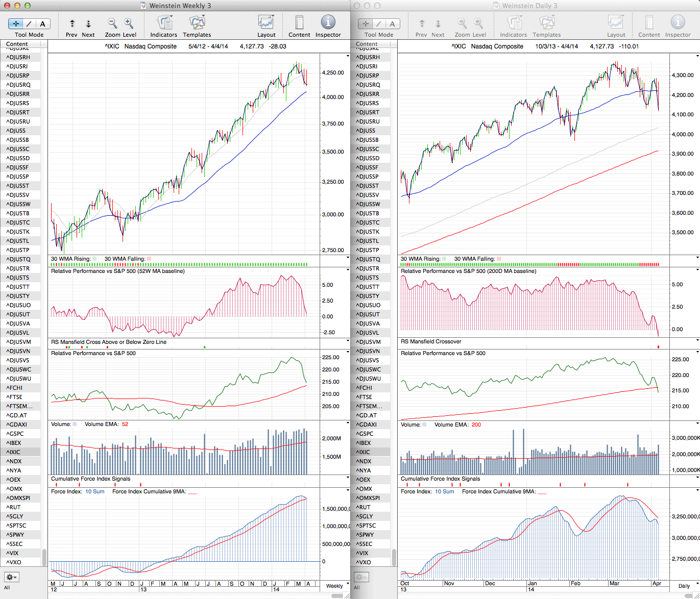Select ^VIX in the Weekly symbol list
700x599 pixels.
(12, 553)
